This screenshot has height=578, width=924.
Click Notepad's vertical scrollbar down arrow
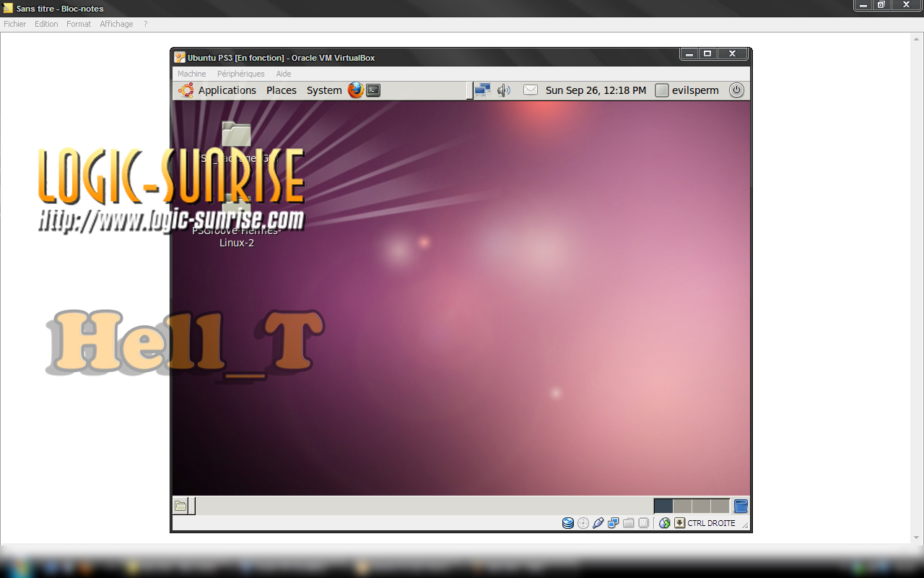[918, 538]
